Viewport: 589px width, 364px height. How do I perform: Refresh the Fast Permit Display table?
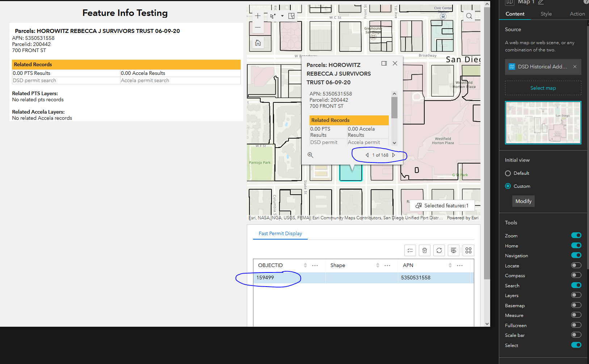tap(439, 250)
